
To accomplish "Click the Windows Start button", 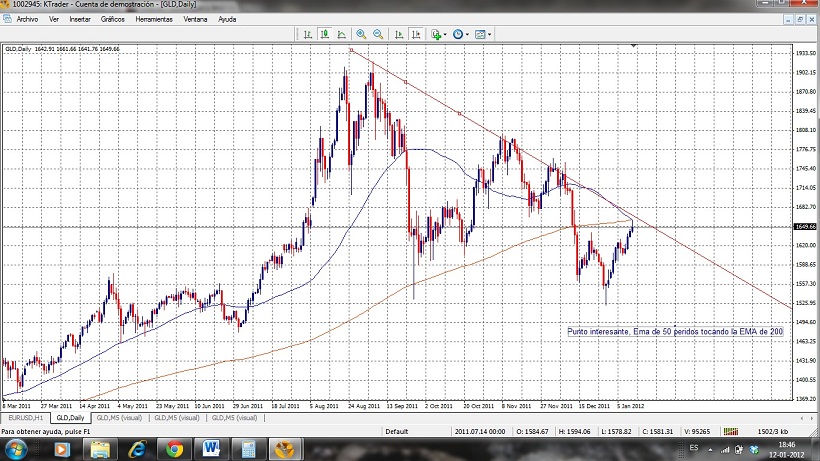I will click(18, 449).
